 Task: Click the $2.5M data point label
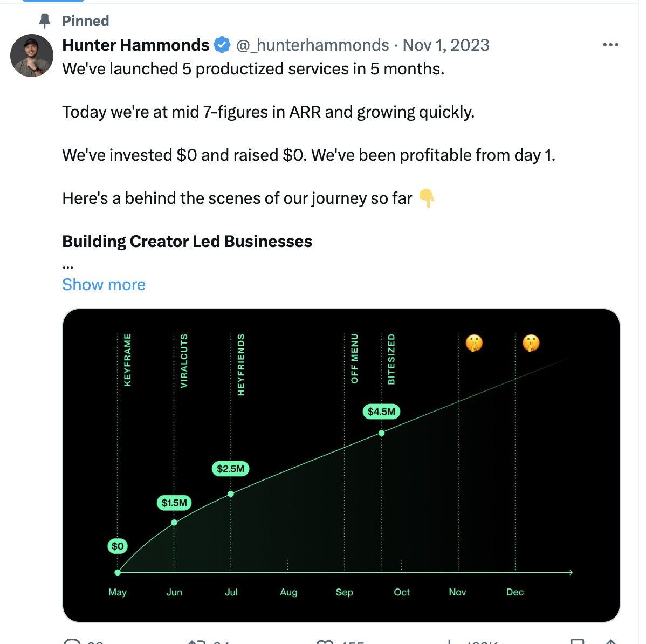pyautogui.click(x=230, y=469)
